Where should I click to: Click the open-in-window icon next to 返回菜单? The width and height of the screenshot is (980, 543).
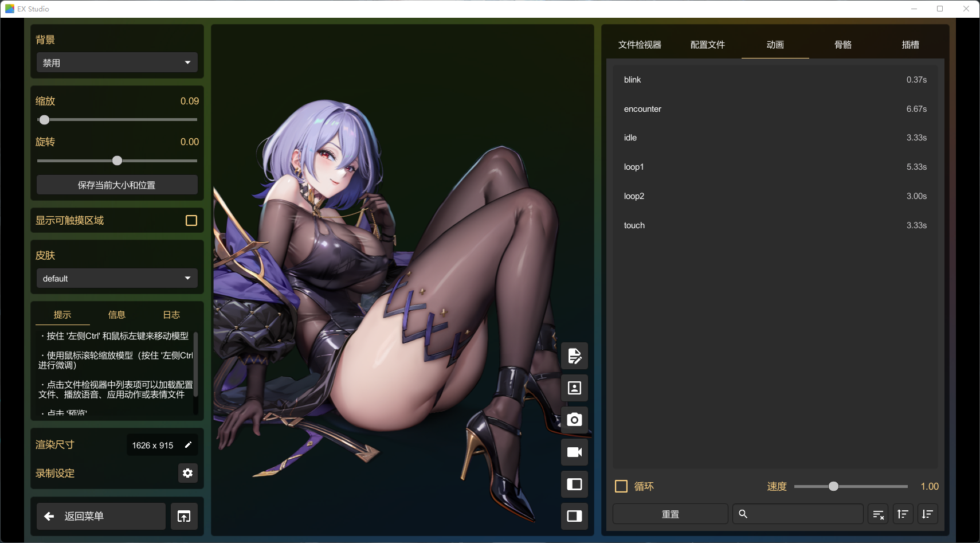click(184, 517)
